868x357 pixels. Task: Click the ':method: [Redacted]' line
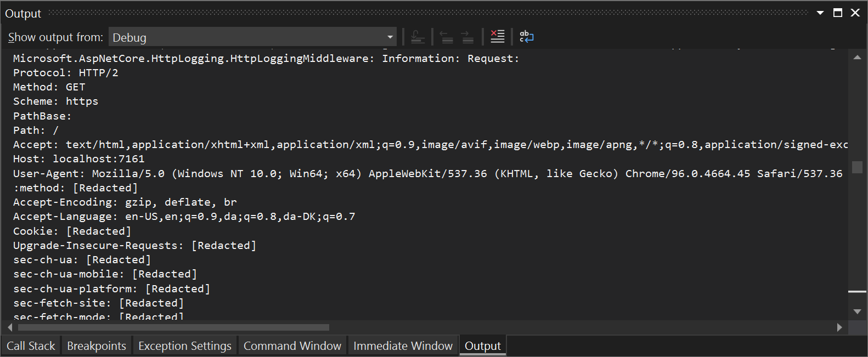coord(76,188)
